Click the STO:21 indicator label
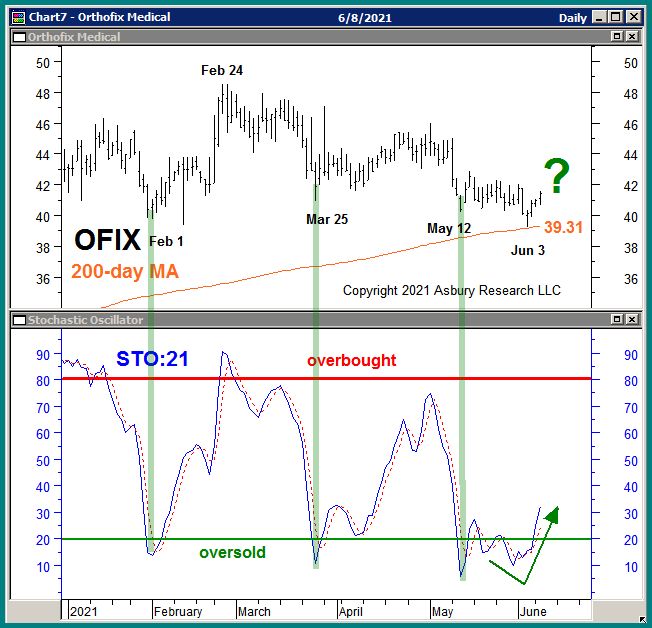 (x=153, y=359)
